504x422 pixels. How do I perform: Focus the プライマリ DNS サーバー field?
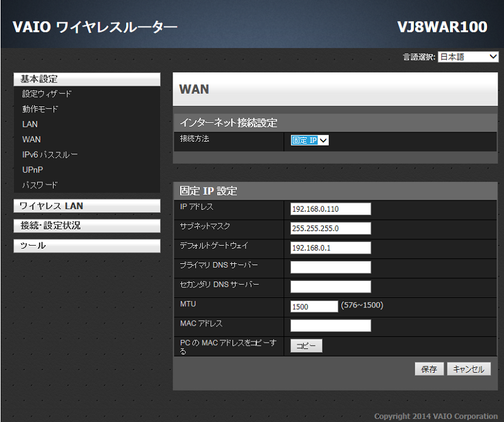coord(330,268)
